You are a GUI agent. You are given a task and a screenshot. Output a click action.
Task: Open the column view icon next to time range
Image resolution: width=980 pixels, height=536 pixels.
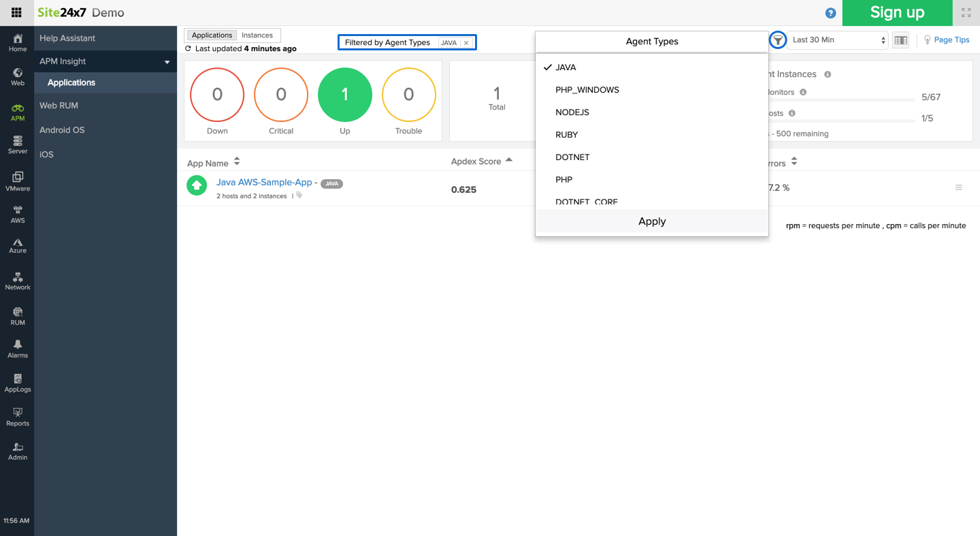900,40
